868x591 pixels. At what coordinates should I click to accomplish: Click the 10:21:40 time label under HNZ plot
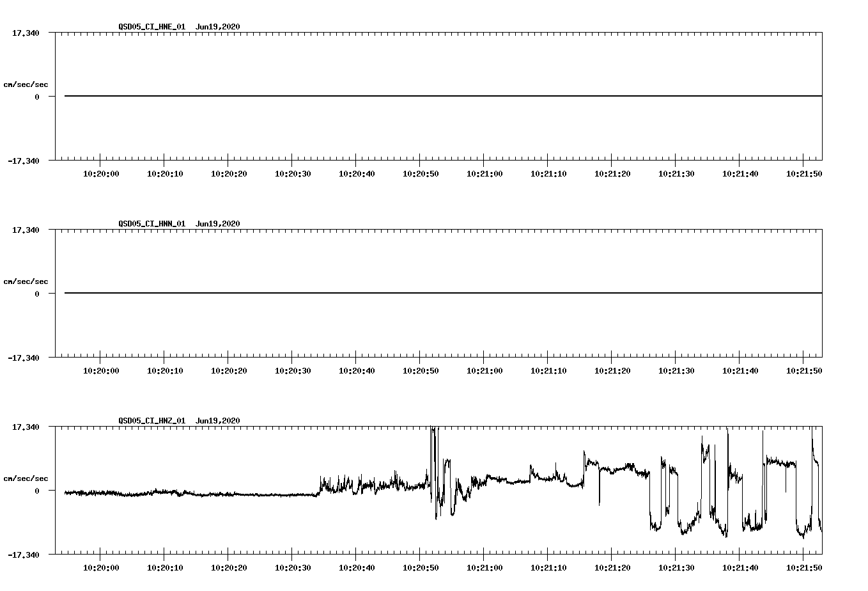point(740,568)
